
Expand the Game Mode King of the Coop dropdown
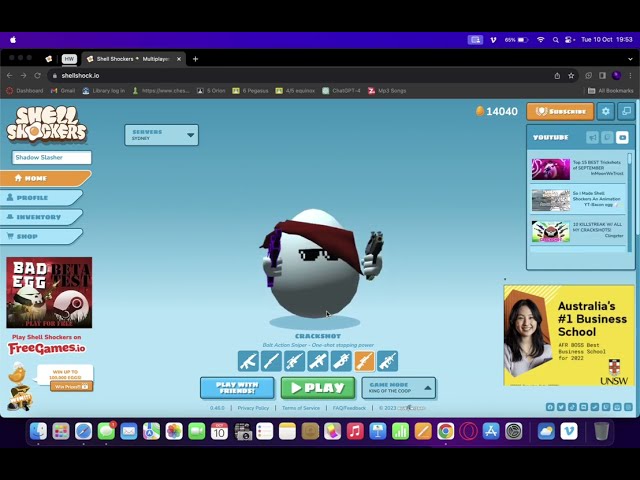[x=399, y=388]
